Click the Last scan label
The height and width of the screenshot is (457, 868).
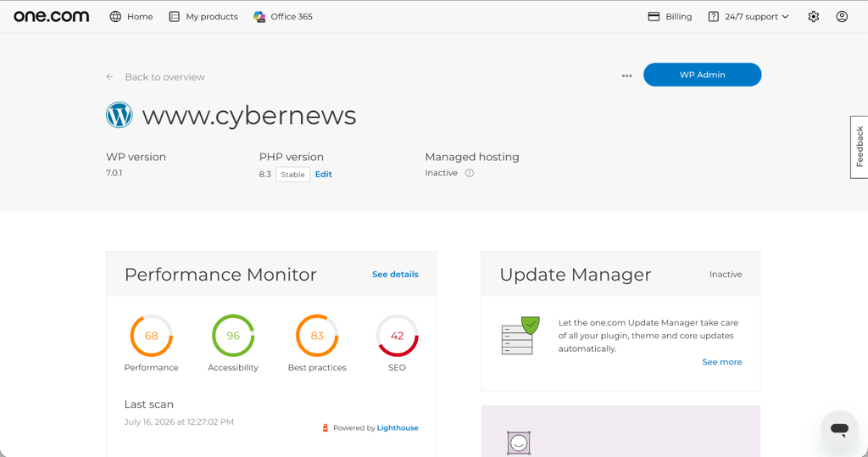149,404
